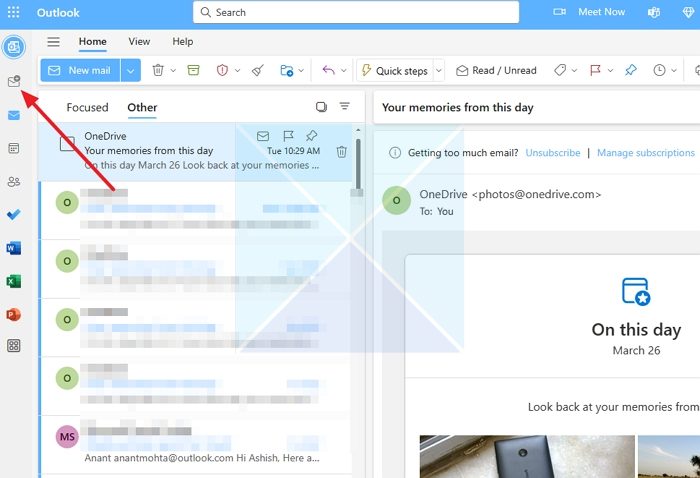Click the Move to folder icon
The height and width of the screenshot is (478, 700).
[x=287, y=70]
